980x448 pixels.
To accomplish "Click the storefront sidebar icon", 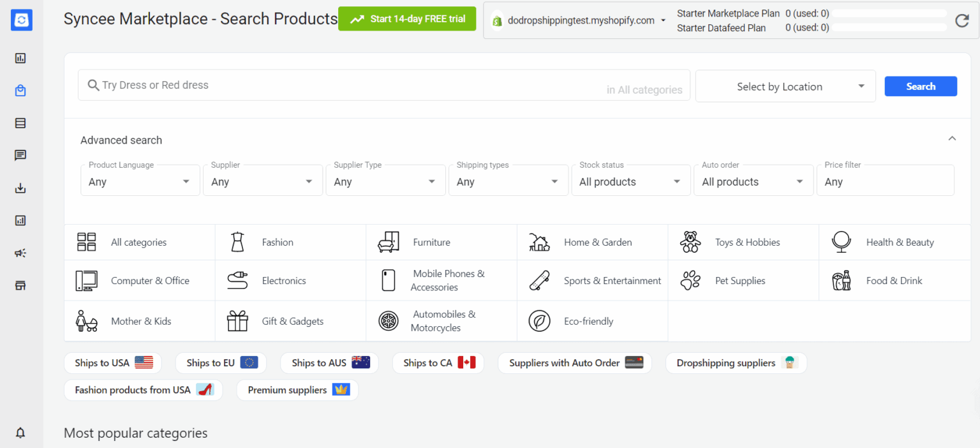I will point(20,285).
